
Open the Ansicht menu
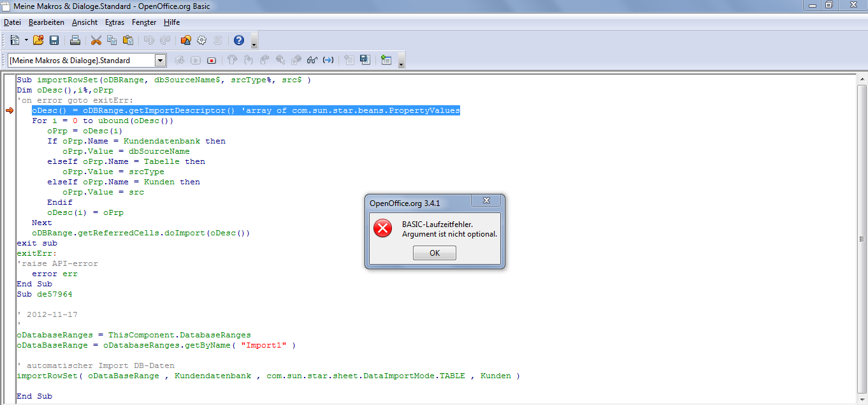coord(85,22)
